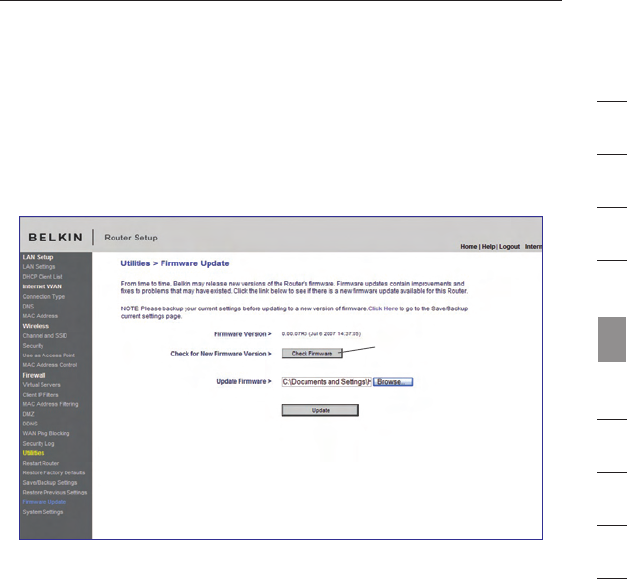The width and height of the screenshot is (627, 579).
Task: Open Client IP Filters page
Action: pyautogui.click(x=40, y=395)
